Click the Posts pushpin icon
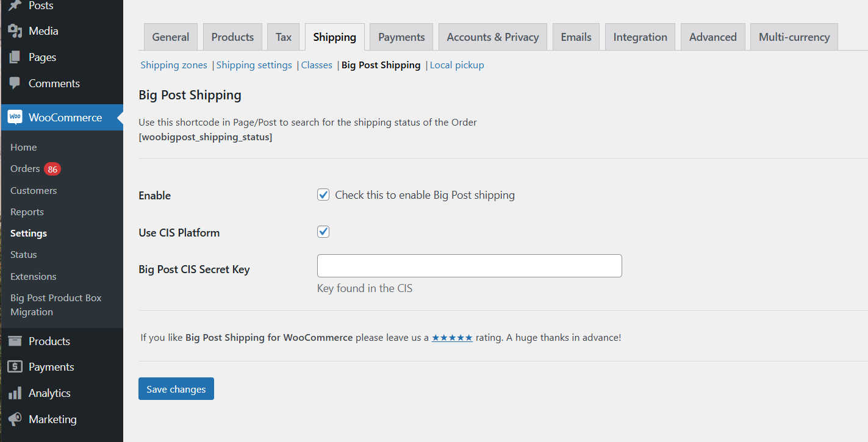 (15, 5)
